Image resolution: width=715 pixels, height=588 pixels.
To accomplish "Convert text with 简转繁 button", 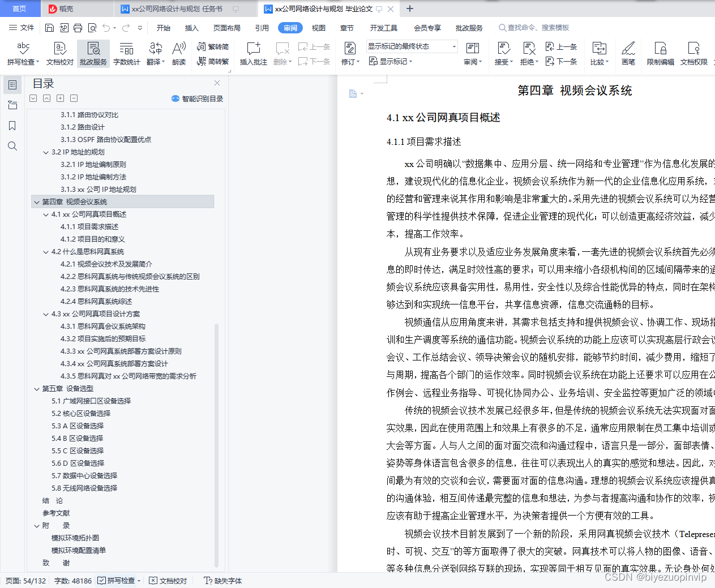I will 213,61.
